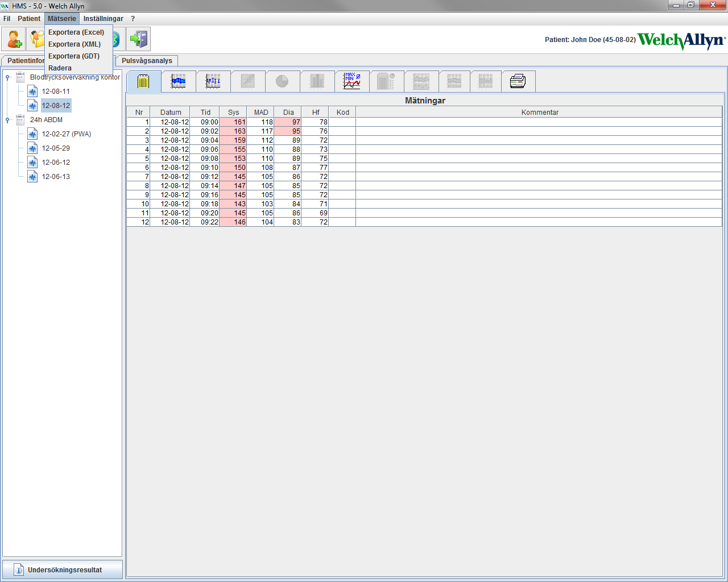The image size is (728, 582).
Task: Open the Inställningar menu
Action: point(104,19)
